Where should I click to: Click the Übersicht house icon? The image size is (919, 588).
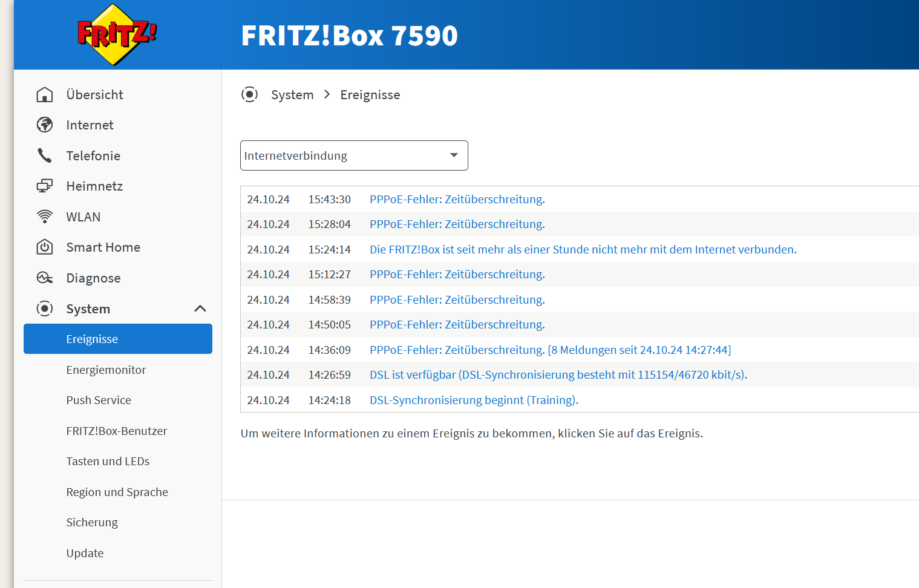tap(45, 95)
